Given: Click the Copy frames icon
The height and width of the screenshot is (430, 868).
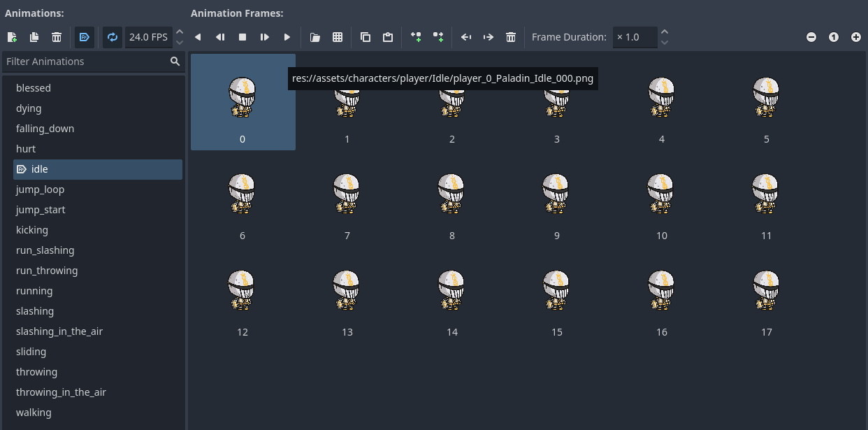Looking at the screenshot, I should tap(366, 37).
